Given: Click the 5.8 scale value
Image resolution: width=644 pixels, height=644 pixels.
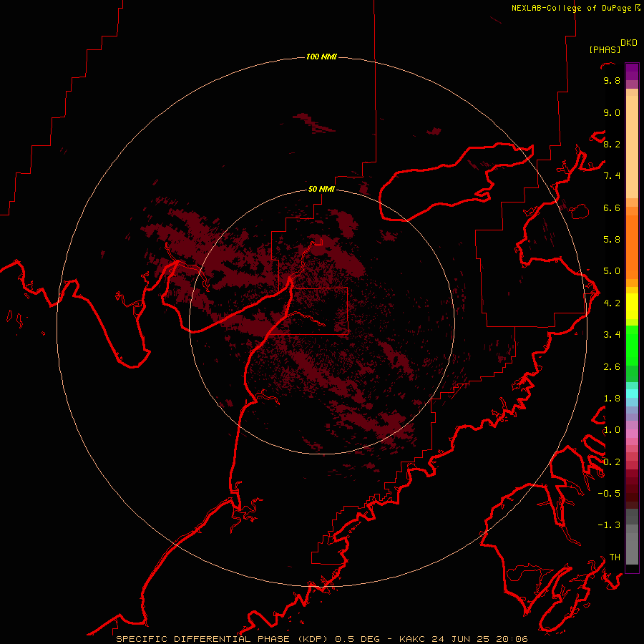Looking at the screenshot, I should click(x=612, y=240).
